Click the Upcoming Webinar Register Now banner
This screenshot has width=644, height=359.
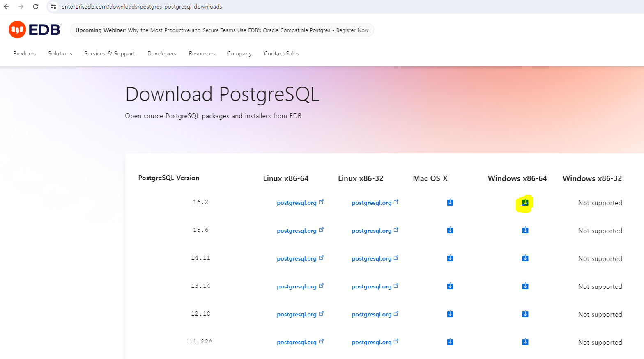[222, 30]
